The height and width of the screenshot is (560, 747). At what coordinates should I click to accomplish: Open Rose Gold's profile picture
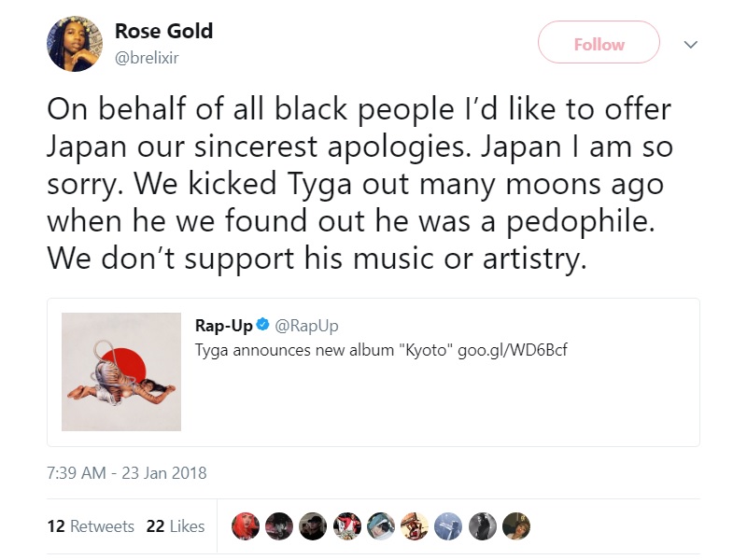75,44
